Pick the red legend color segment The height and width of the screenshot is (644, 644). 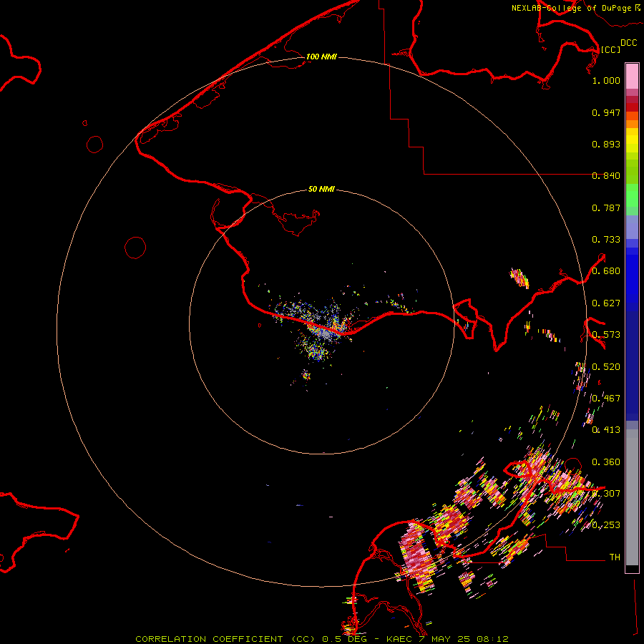pos(632,107)
